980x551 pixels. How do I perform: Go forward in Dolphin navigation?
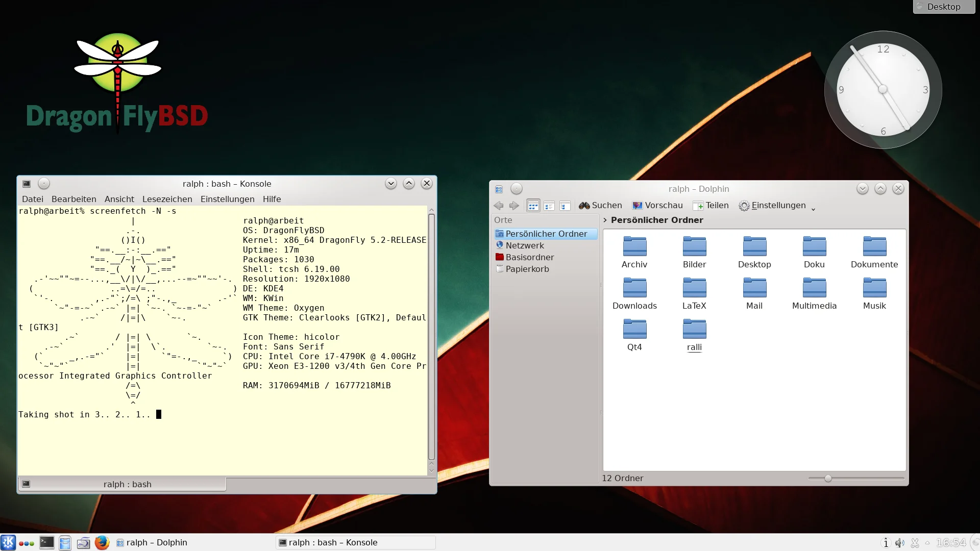514,206
